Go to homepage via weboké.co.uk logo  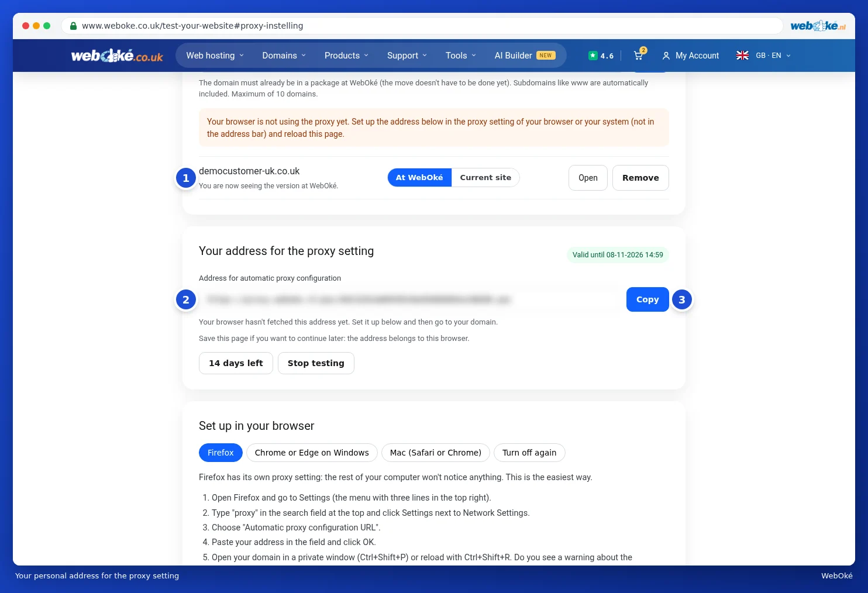pos(117,56)
